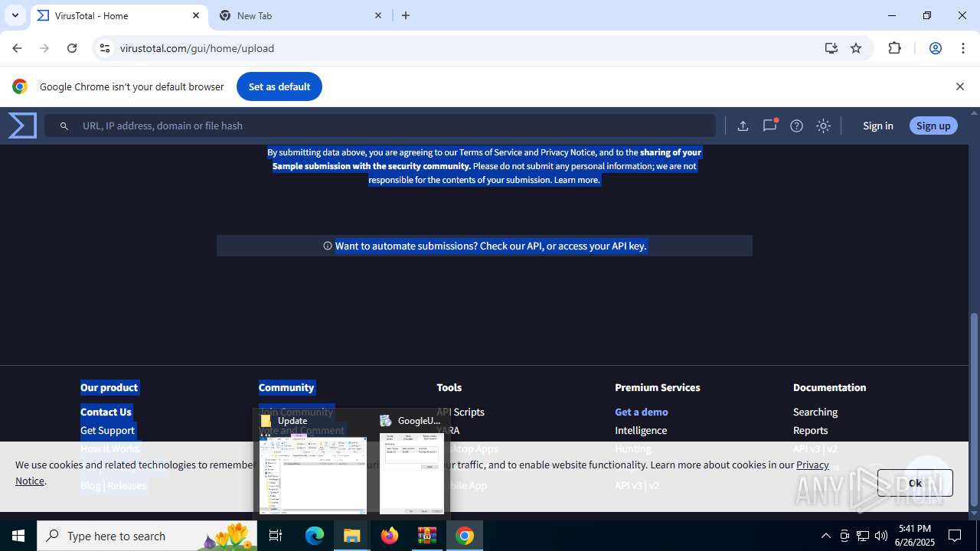Open File Explorer from the taskbar
This screenshot has width=980, height=551.
tap(352, 536)
